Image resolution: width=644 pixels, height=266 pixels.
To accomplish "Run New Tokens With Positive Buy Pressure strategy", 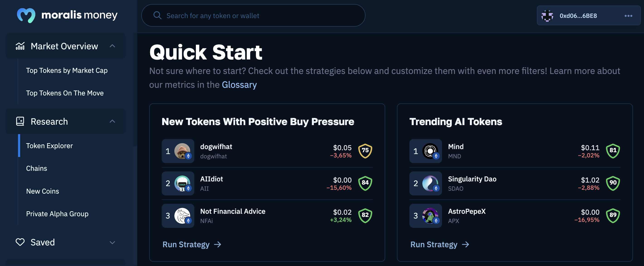I will point(191,243).
